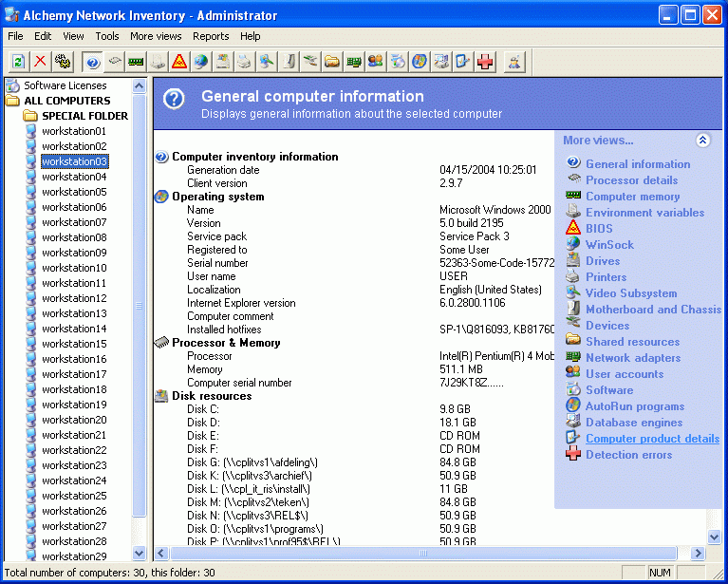Click the horizontal scrollbar right arrow
This screenshot has width=728, height=584.
pos(700,553)
